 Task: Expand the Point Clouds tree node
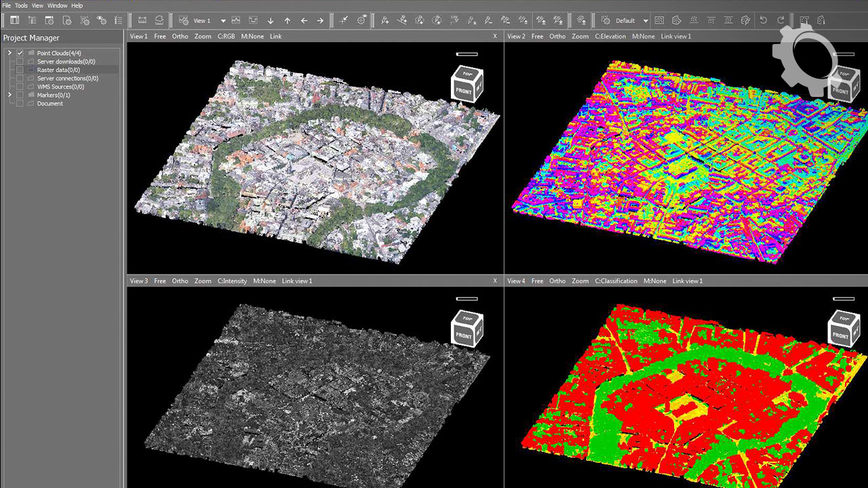click(9, 53)
